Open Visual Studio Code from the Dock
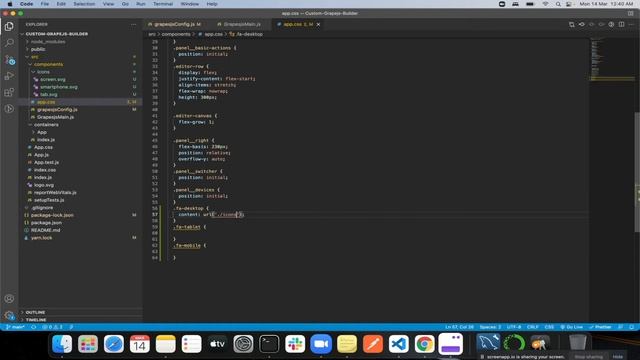This screenshot has height=360, width=640. 398,344
